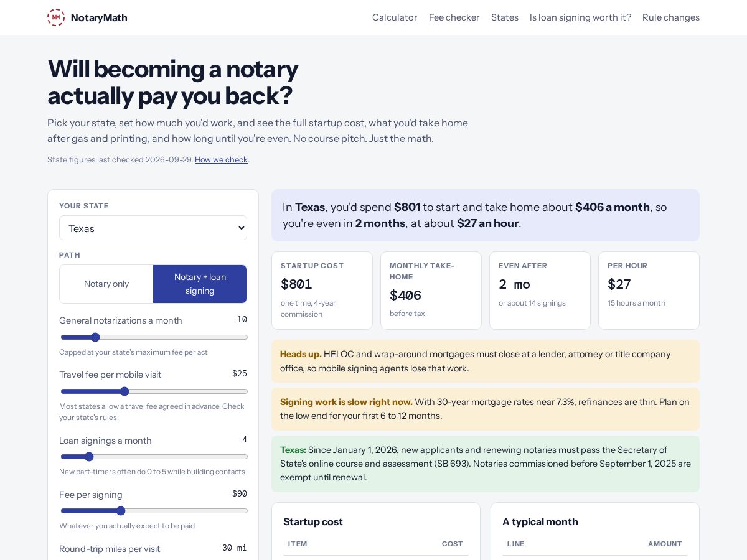Click the NotaryMath brand name
Screen dimensions: 747x560
point(99,17)
